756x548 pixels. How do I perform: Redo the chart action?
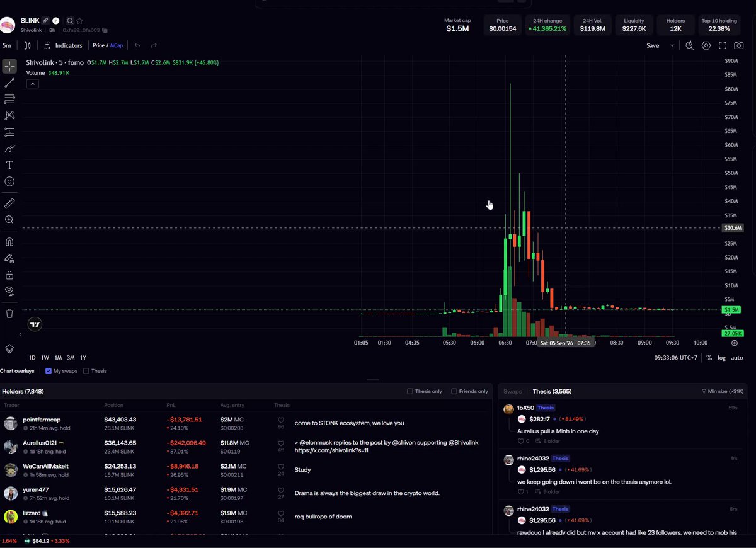click(x=154, y=45)
